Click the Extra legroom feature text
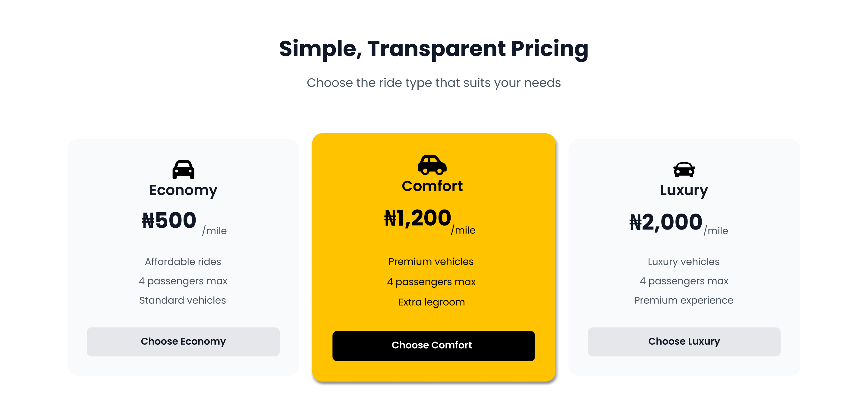Viewport: 868px width, 418px height. point(432,302)
